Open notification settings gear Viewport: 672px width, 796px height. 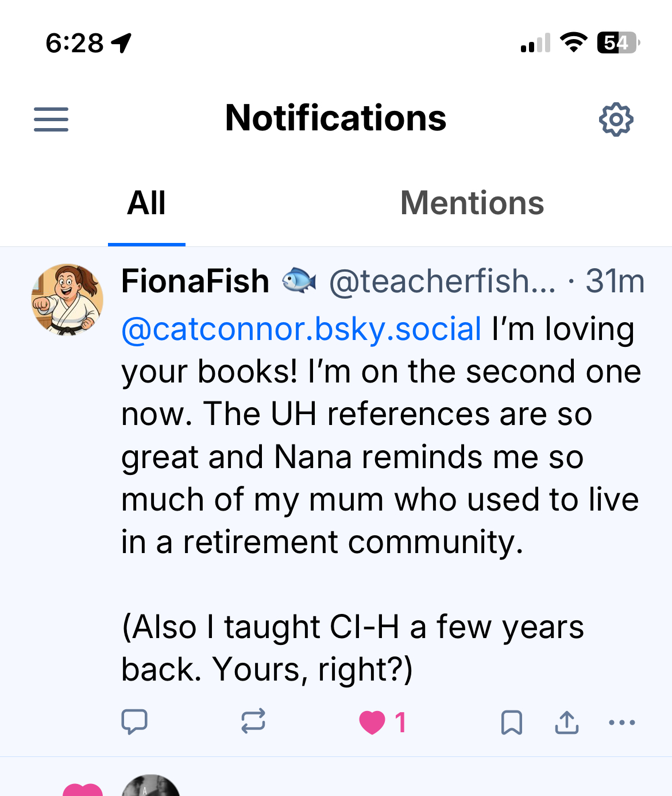(x=616, y=119)
